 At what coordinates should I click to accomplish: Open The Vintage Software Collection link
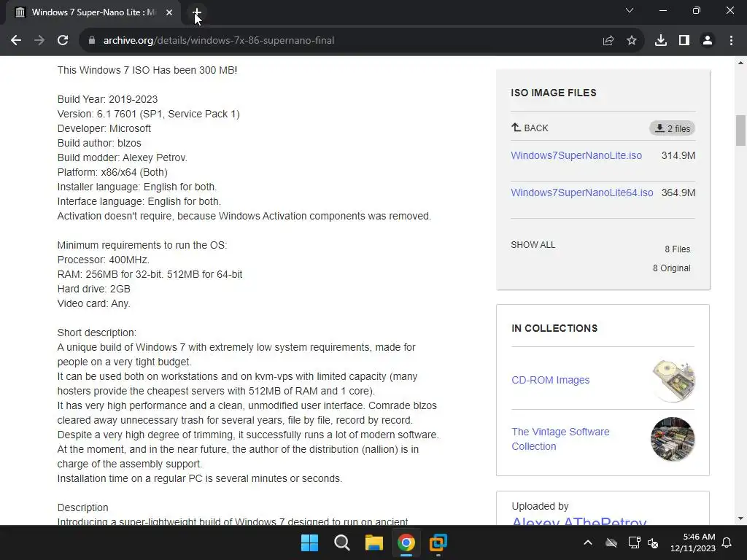click(x=560, y=439)
